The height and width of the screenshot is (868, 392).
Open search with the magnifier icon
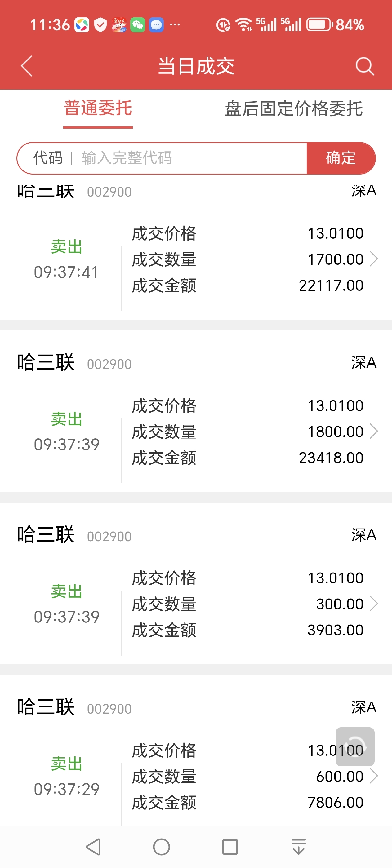pos(365,66)
